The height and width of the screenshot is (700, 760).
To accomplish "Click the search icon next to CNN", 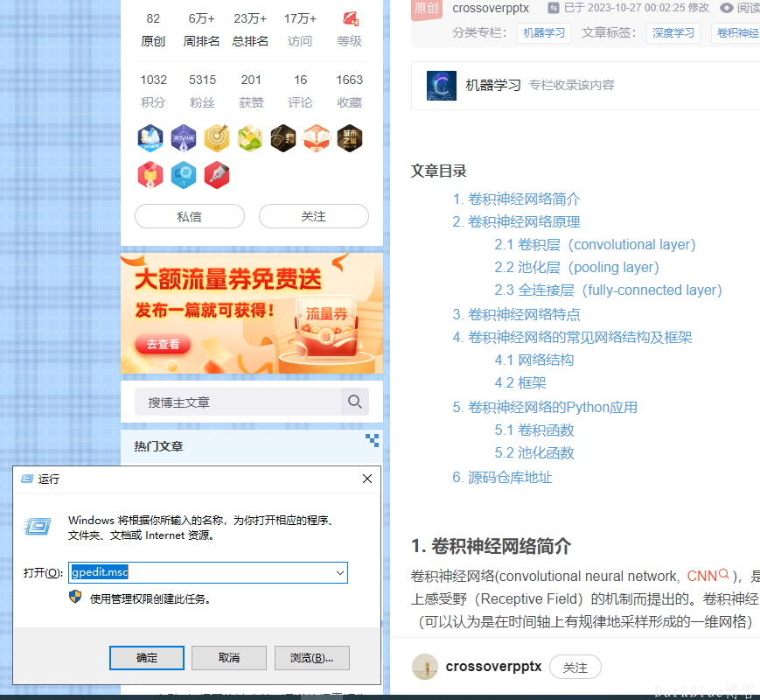I will point(723,574).
